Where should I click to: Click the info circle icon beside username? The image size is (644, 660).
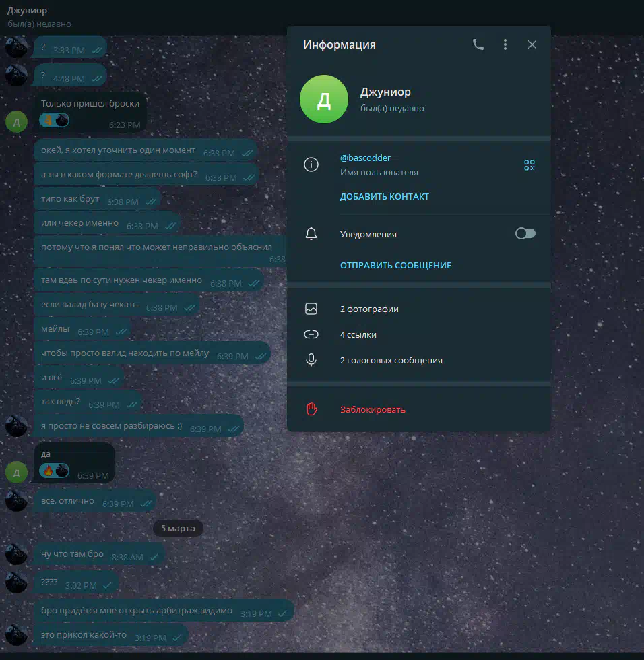click(311, 164)
